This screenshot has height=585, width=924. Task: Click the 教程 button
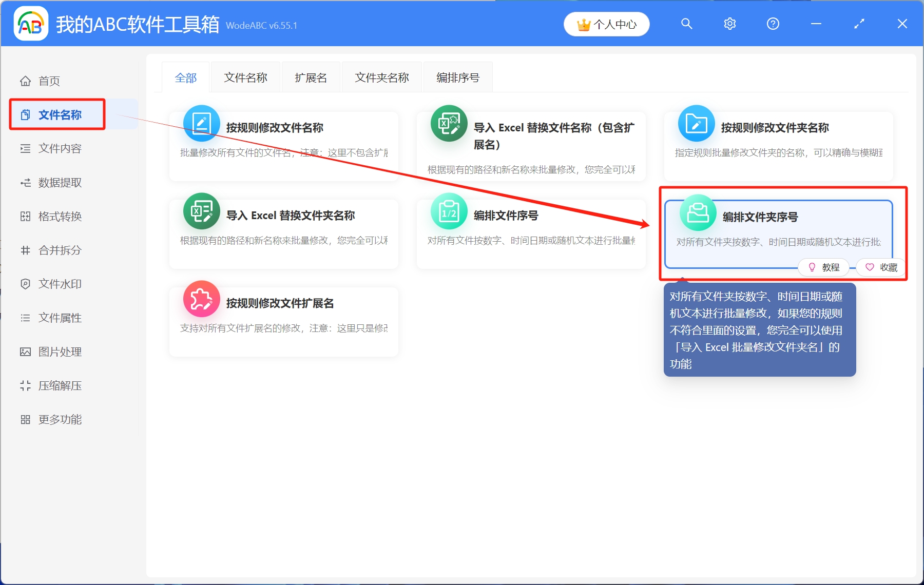824,267
